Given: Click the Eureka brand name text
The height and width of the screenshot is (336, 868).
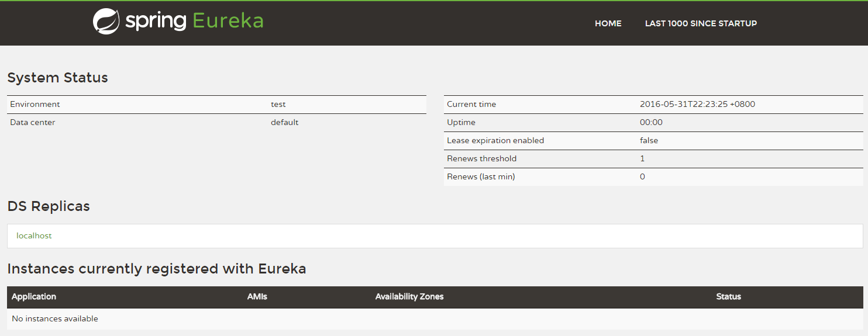Looking at the screenshot, I should (228, 21).
